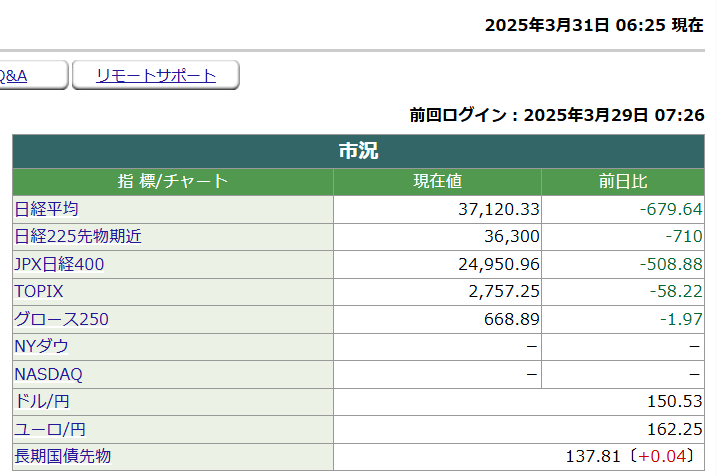This screenshot has width=717, height=476.
Task: Open the JPX日経400 chart link
Action: pos(59,265)
